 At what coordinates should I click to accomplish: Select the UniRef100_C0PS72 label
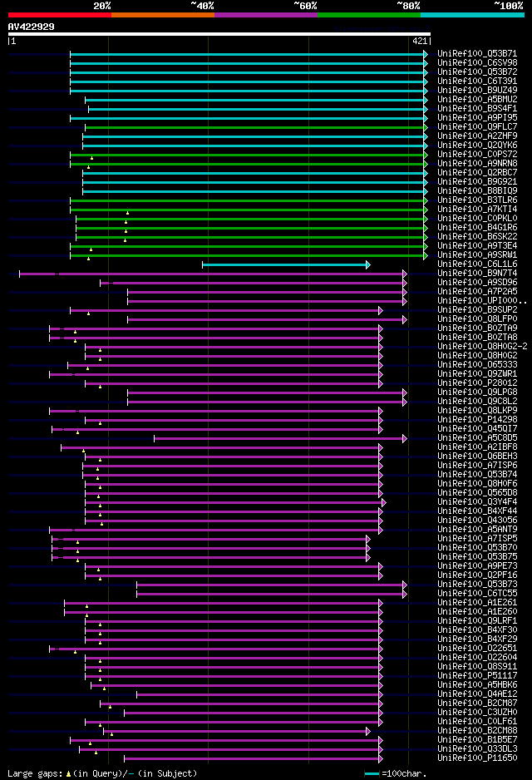click(x=477, y=154)
